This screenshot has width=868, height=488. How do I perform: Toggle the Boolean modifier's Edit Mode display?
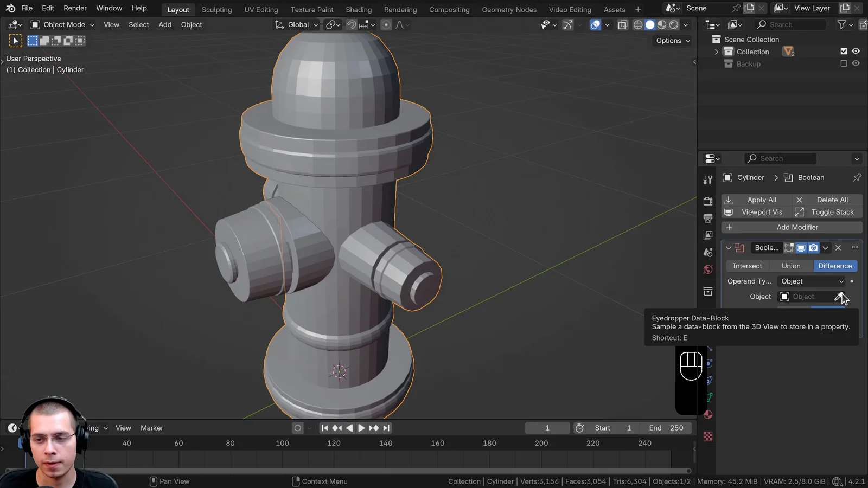coord(789,248)
